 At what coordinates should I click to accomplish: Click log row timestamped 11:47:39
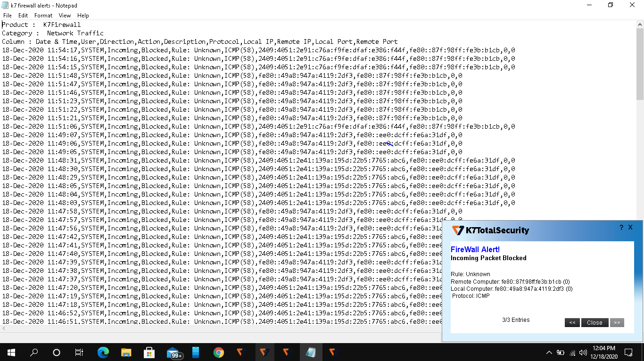pyautogui.click(x=222, y=262)
